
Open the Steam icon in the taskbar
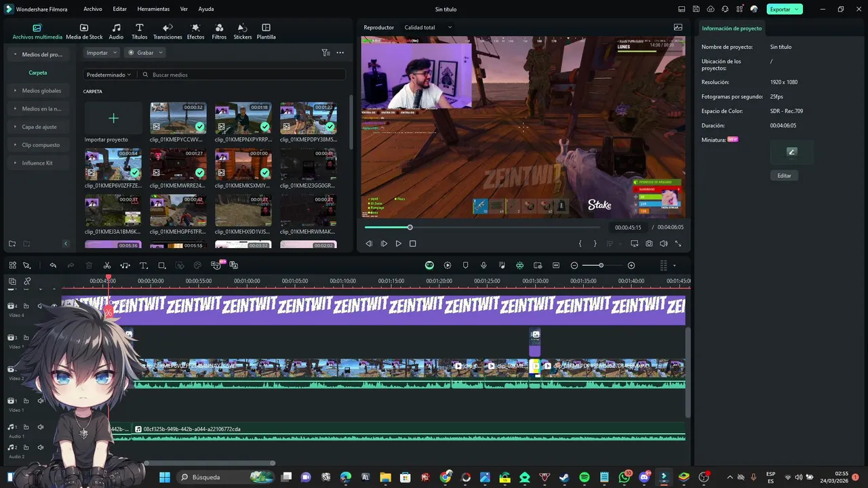(564, 477)
